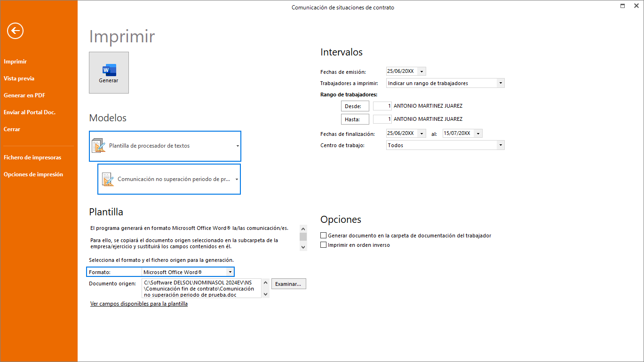Click the Word Generar button
This screenshot has width=644, height=362.
point(109,72)
